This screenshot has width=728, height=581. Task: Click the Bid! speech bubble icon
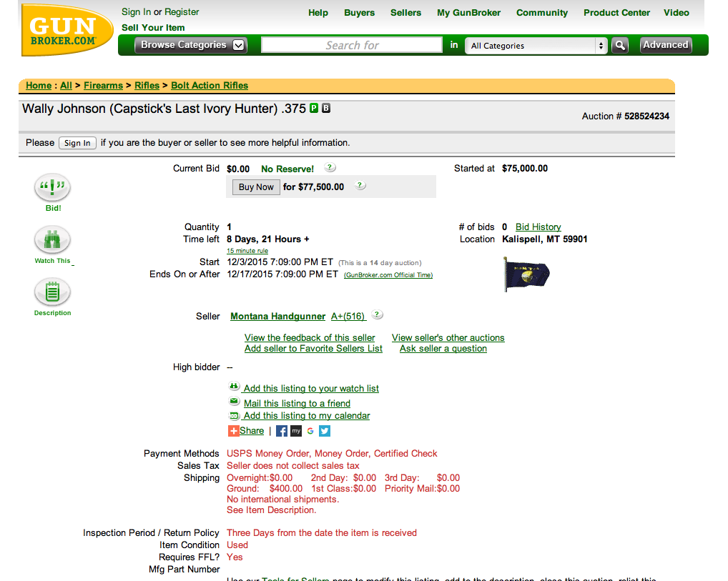point(52,187)
